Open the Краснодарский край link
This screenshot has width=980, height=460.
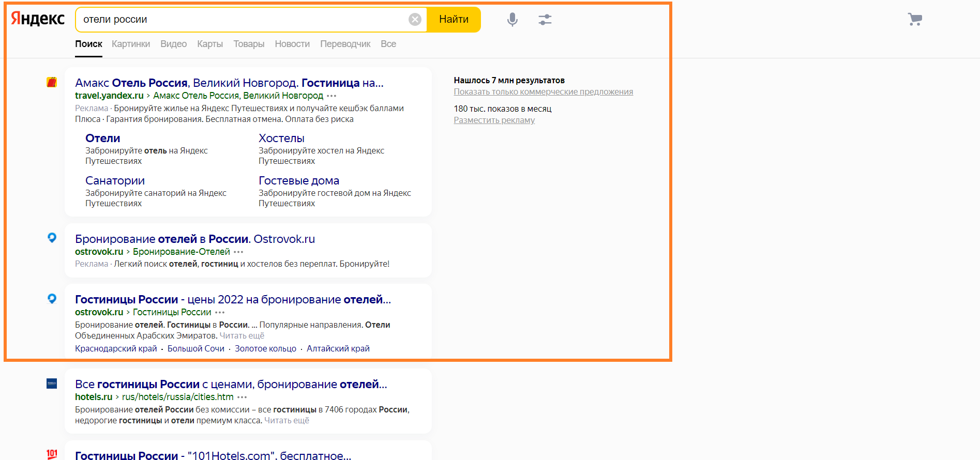pyautogui.click(x=116, y=348)
